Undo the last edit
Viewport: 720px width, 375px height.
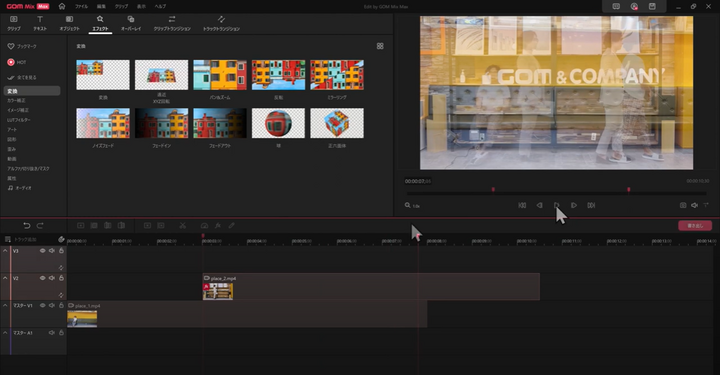27,225
